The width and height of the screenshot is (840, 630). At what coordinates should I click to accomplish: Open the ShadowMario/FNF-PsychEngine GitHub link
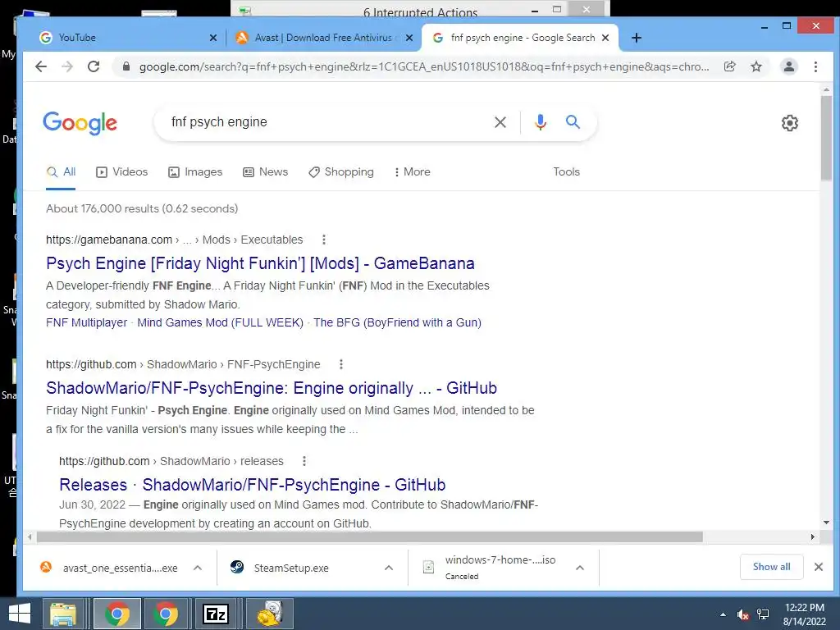272,388
